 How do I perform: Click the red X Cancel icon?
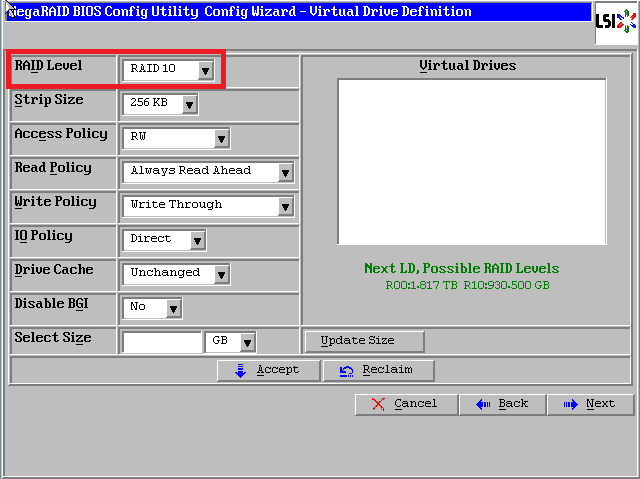tap(378, 404)
